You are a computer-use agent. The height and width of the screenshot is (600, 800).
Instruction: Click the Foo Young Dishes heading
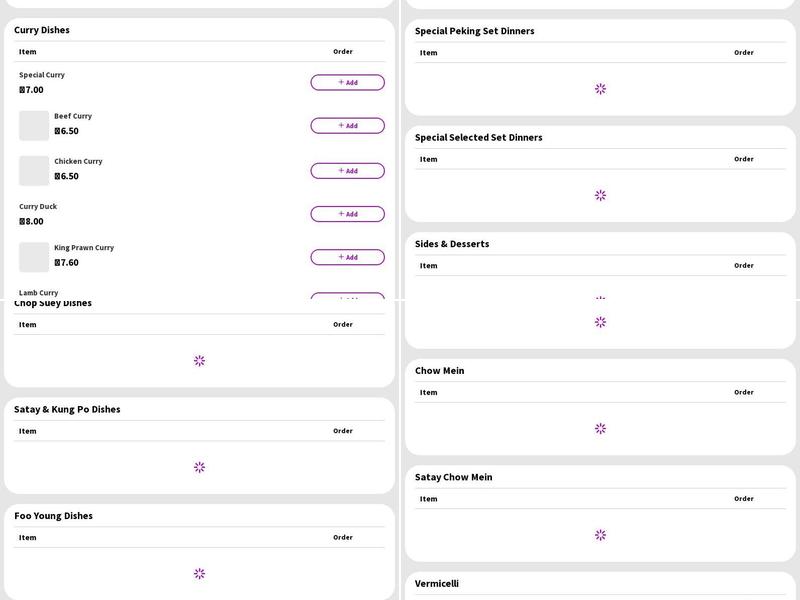pyautogui.click(x=53, y=516)
